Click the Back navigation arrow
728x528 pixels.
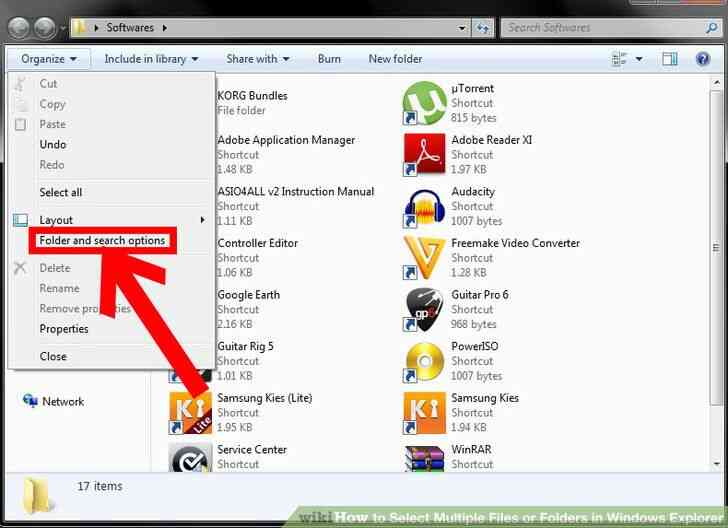pyautogui.click(x=20, y=27)
